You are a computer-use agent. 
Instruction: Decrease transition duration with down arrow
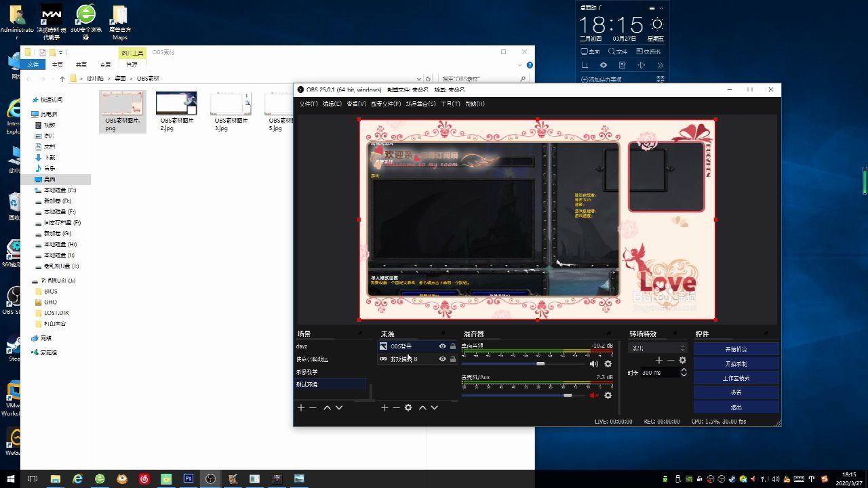coord(684,375)
